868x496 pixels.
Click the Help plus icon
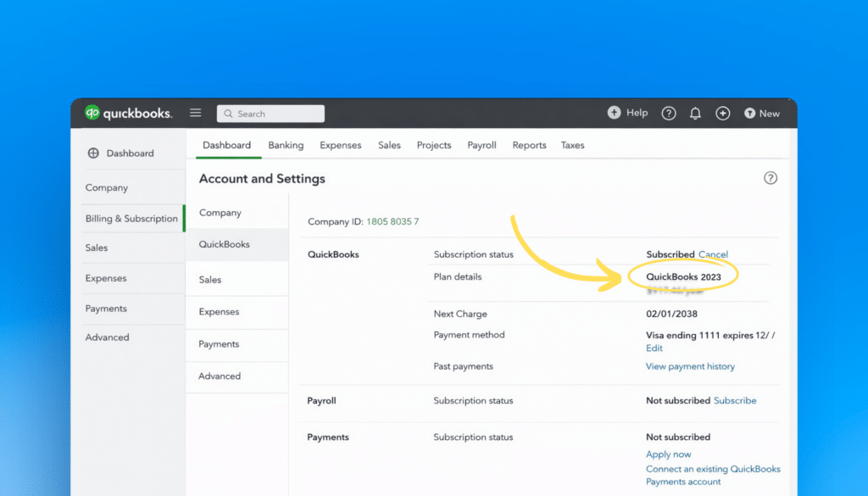pyautogui.click(x=614, y=113)
